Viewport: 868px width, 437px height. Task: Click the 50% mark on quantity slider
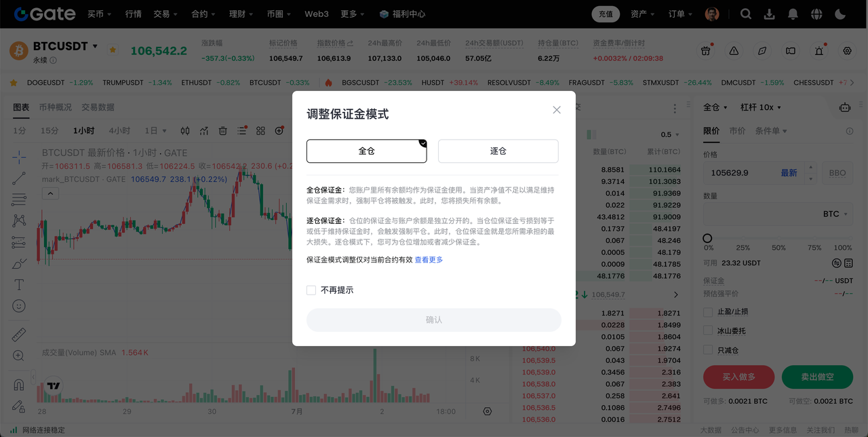tap(778, 239)
